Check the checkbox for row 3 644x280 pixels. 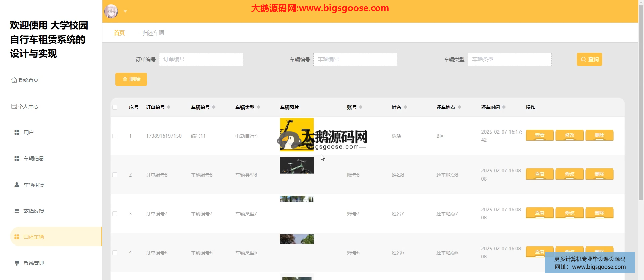pos(115,214)
